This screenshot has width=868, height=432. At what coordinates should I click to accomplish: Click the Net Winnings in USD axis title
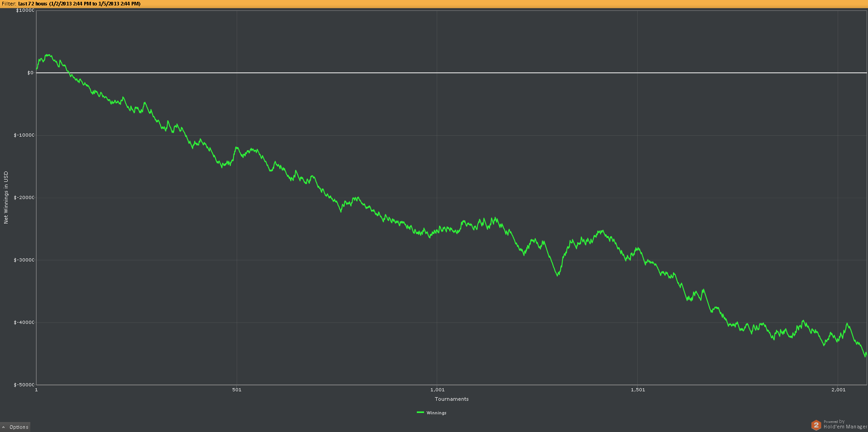click(x=6, y=197)
